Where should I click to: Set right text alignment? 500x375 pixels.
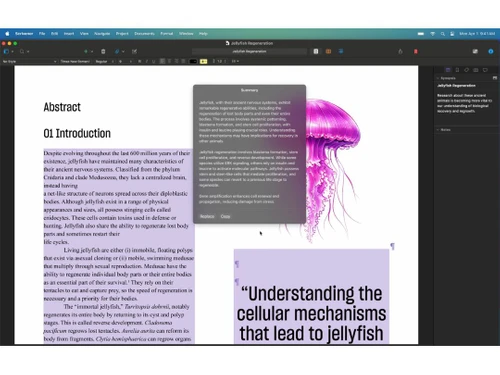tap(176, 61)
